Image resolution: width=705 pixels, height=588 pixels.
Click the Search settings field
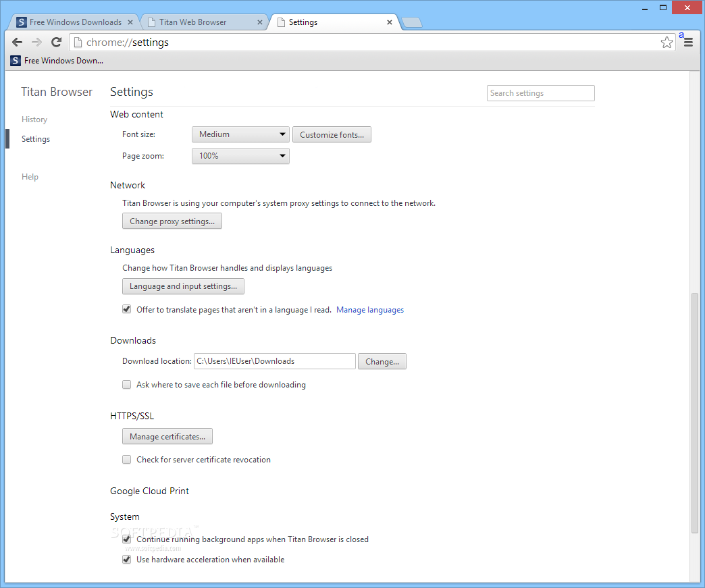(540, 93)
